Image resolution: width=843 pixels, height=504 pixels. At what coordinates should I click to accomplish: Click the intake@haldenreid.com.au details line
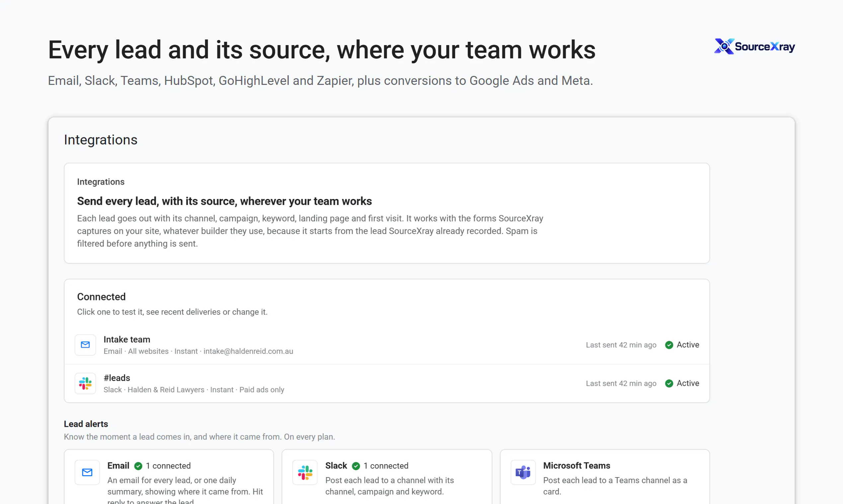198,351
